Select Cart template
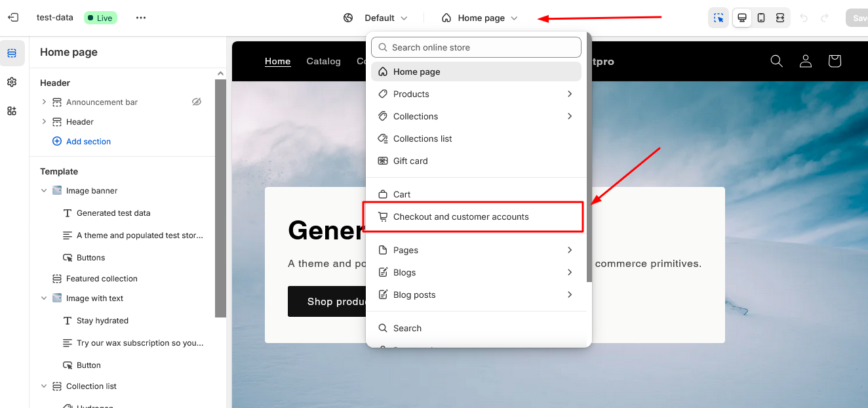 click(x=476, y=194)
